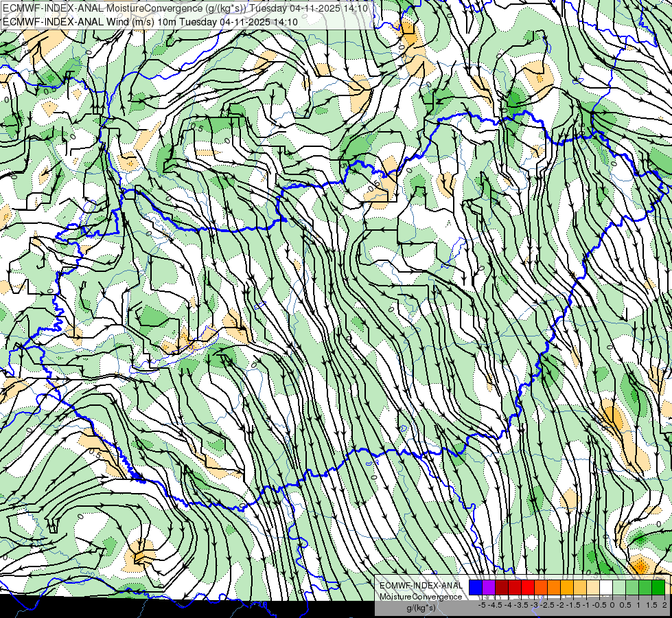Click the g/(kg*s) unit label in legend
The image size is (672, 618).
[x=421, y=608]
